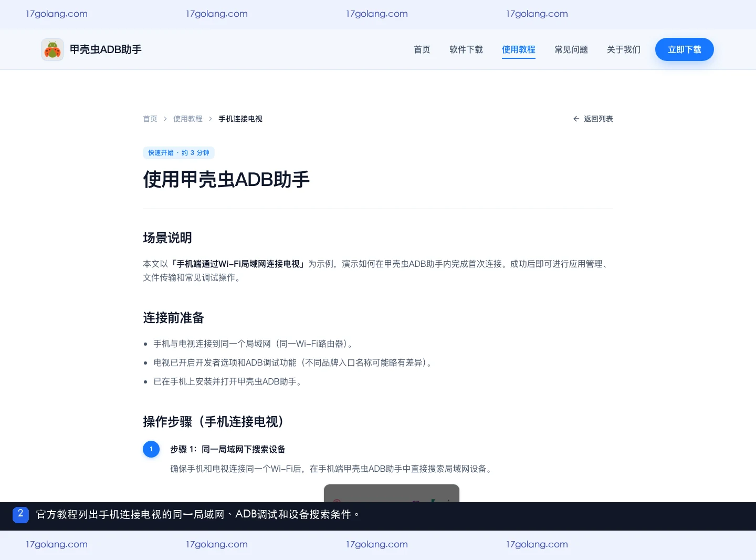Screen dimensions: 756x560
Task: Click the blue step number 1 circle
Action: [151, 449]
